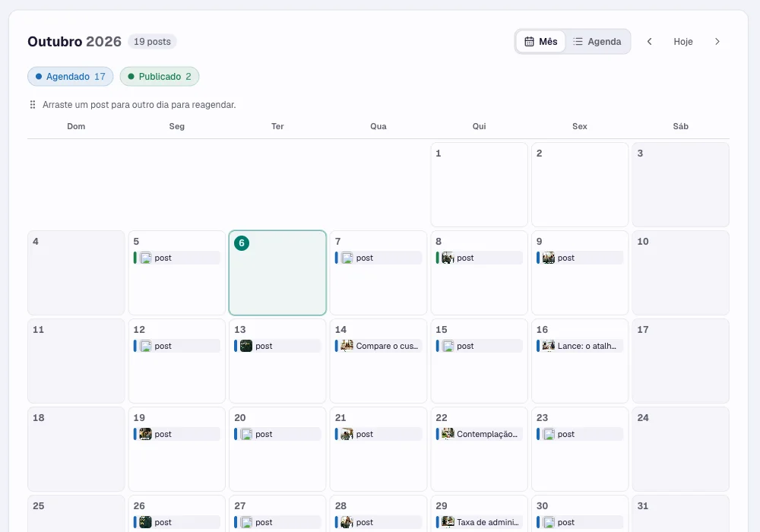Click the 'Seg' weekday header
760x532 pixels.
(177, 126)
